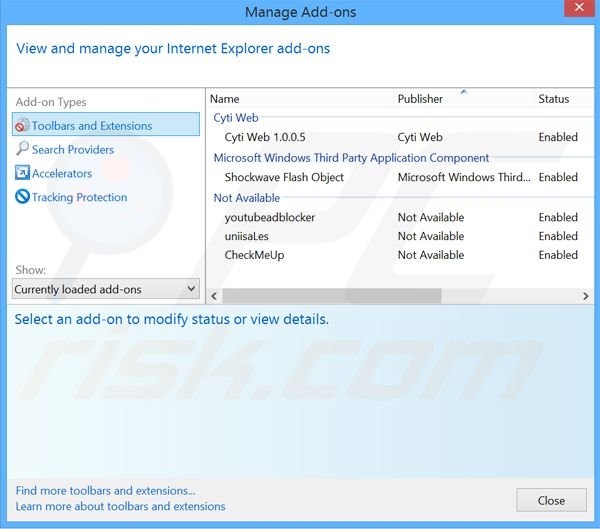This screenshot has height=529, width=600.
Task: Click Cyti Web publisher cell
Action: tap(420, 137)
